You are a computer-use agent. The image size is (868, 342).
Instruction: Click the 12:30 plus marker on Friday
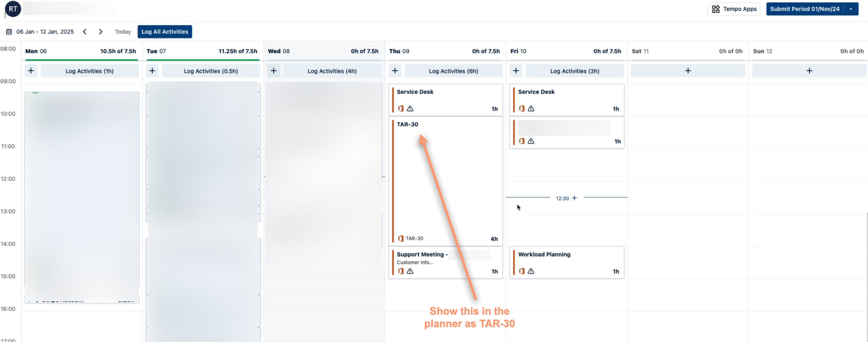pos(574,198)
